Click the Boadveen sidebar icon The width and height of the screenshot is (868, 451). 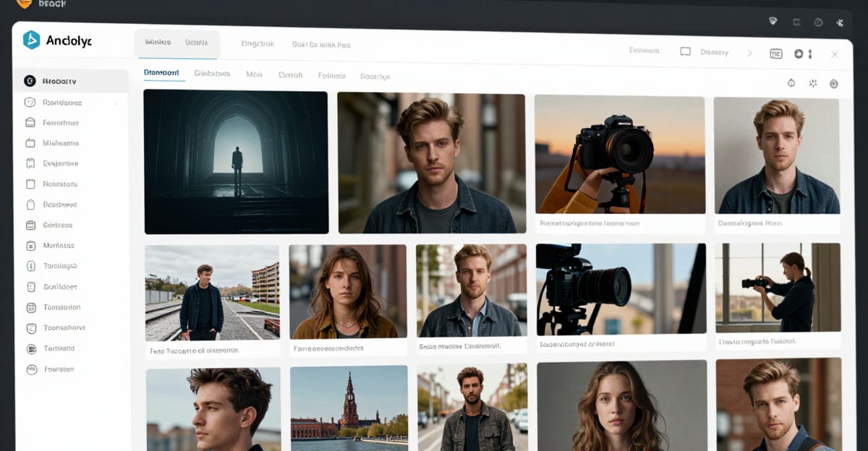coord(30,205)
